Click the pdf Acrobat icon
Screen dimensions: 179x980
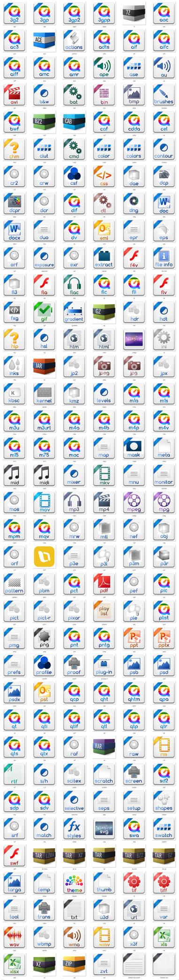tap(104, 585)
